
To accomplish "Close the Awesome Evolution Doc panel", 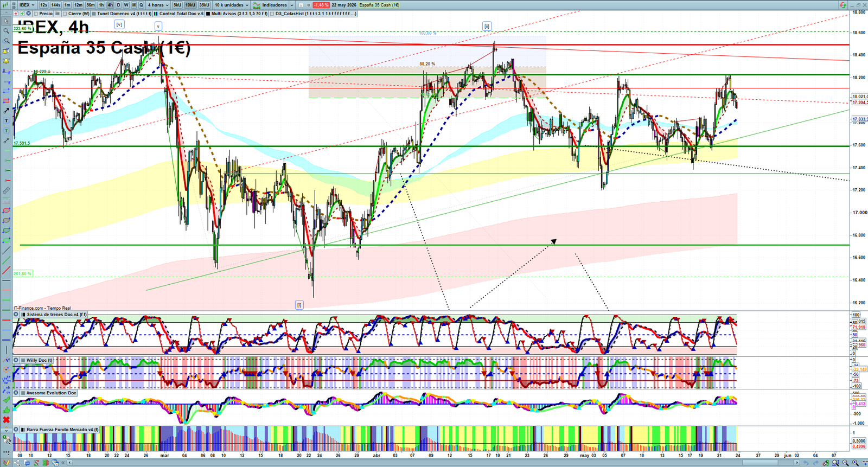I will tap(16, 393).
